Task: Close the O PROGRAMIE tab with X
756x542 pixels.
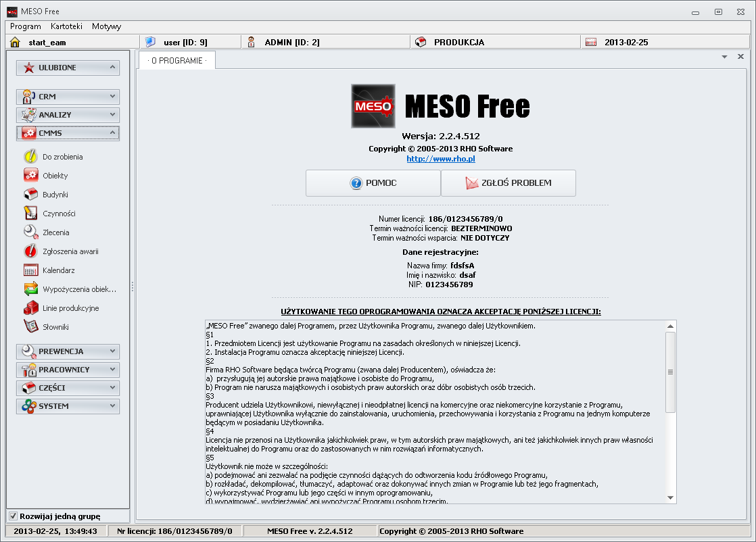Action: click(740, 57)
